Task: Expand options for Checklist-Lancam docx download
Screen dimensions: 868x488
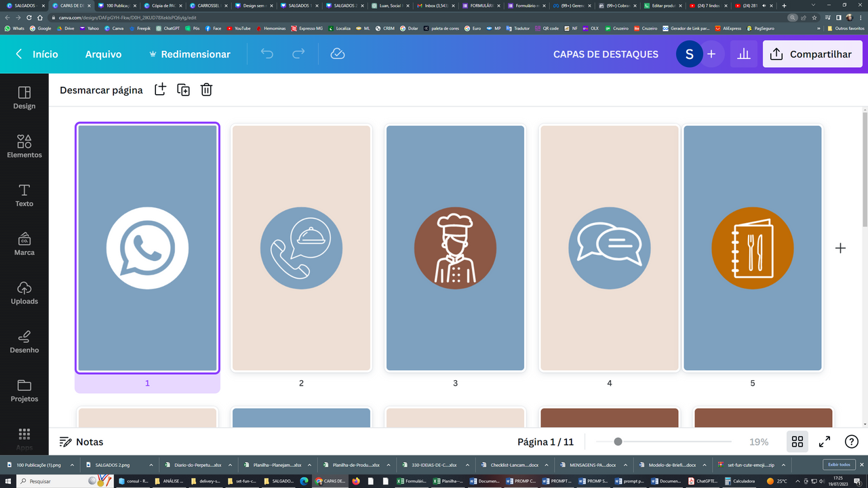Action: coord(548,465)
